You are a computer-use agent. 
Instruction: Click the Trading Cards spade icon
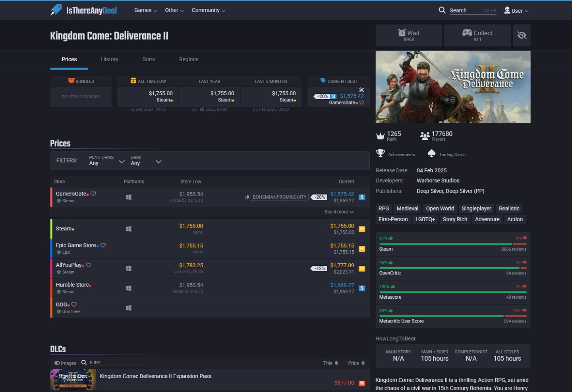(x=431, y=153)
